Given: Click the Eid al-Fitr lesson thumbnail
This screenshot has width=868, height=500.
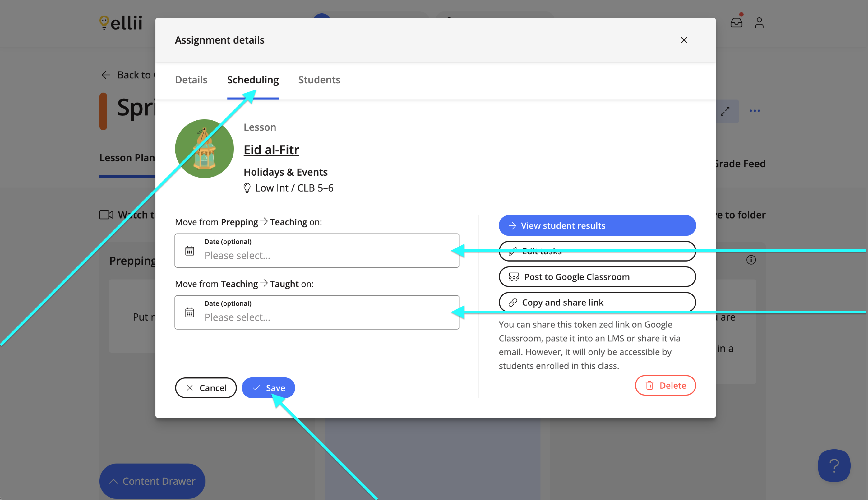Looking at the screenshot, I should [204, 149].
